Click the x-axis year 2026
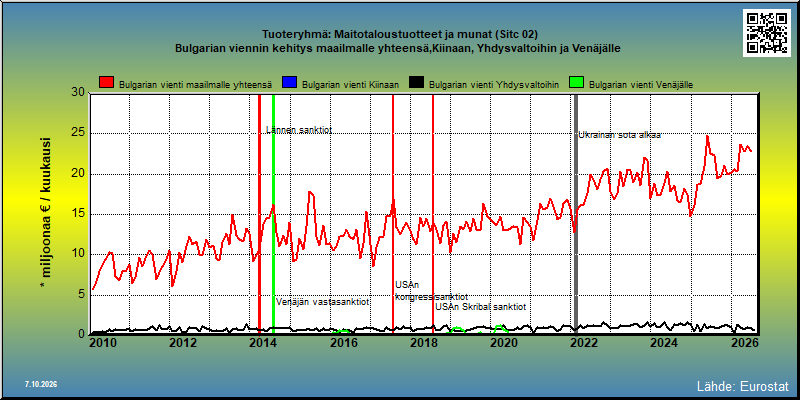This screenshot has width=800, height=400. click(x=743, y=342)
